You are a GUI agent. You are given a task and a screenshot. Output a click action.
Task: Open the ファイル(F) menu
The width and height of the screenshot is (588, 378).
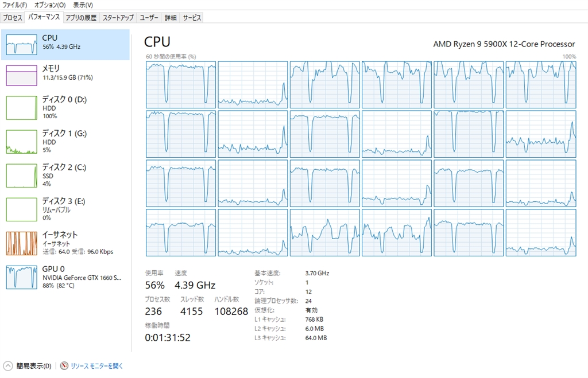click(x=15, y=5)
